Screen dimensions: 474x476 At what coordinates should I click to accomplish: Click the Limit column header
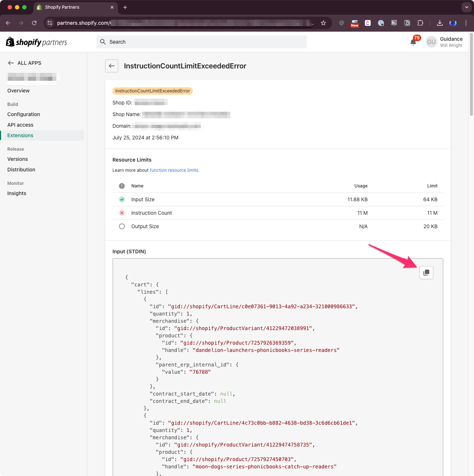(x=432, y=186)
